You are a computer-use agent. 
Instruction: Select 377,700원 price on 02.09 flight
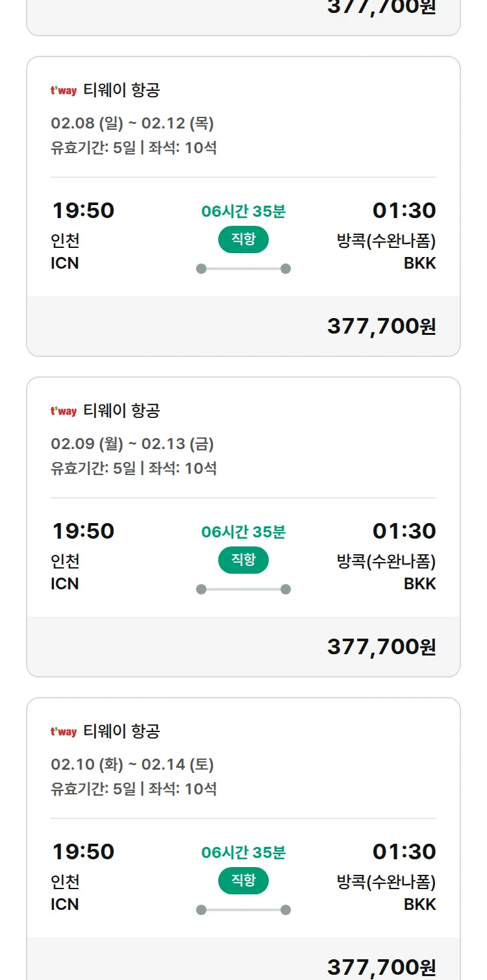(381, 646)
